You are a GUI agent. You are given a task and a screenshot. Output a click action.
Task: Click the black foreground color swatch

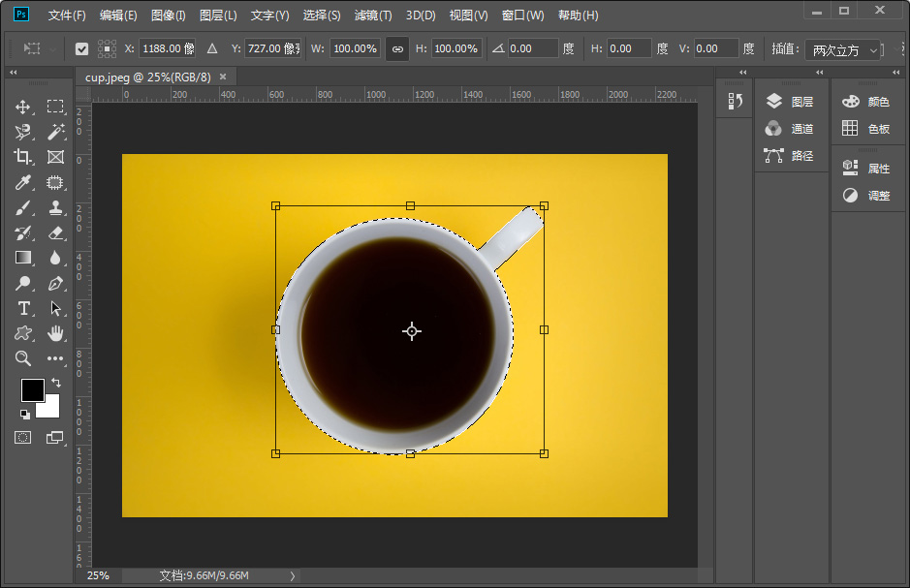31,388
